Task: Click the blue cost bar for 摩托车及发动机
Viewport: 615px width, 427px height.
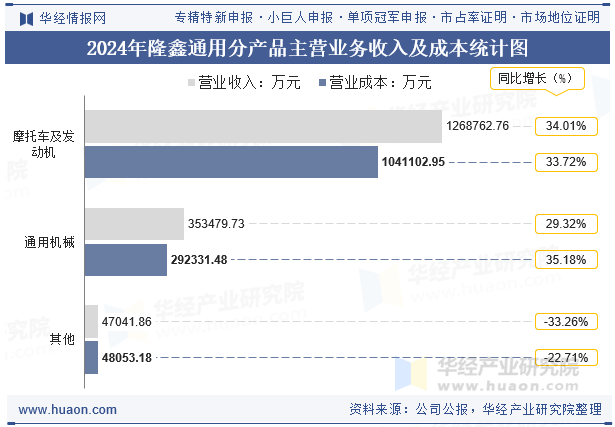Action: tap(231, 162)
